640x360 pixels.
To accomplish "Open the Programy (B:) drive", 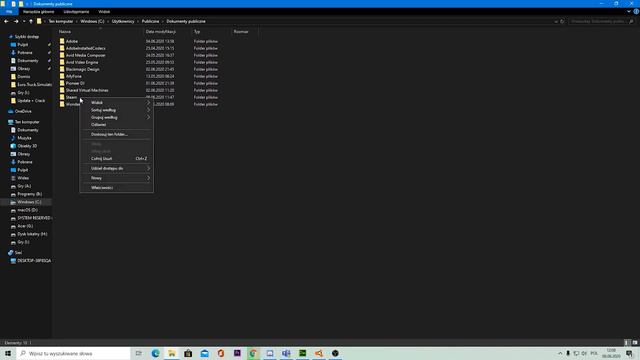I will (x=29, y=194).
